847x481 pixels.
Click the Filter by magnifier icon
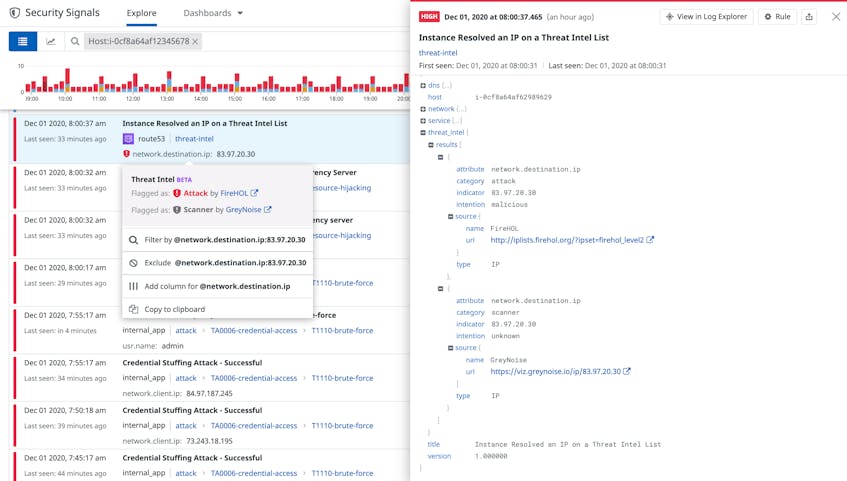click(133, 240)
